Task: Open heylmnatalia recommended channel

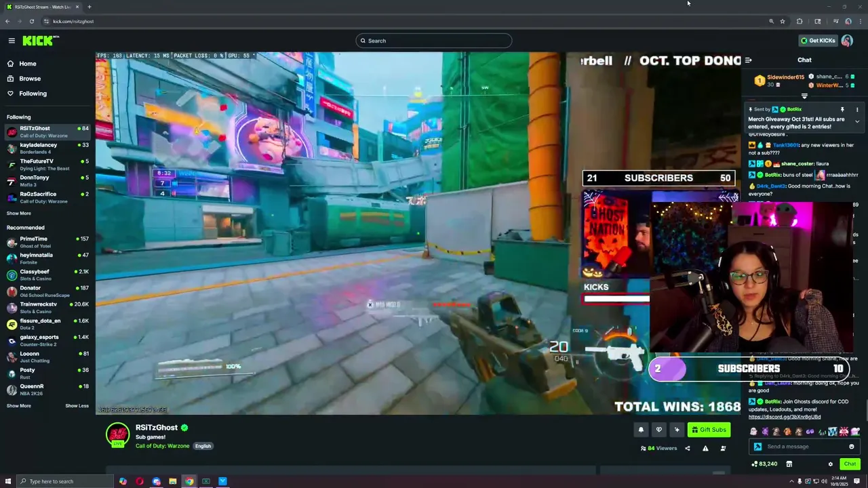Action: point(47,258)
